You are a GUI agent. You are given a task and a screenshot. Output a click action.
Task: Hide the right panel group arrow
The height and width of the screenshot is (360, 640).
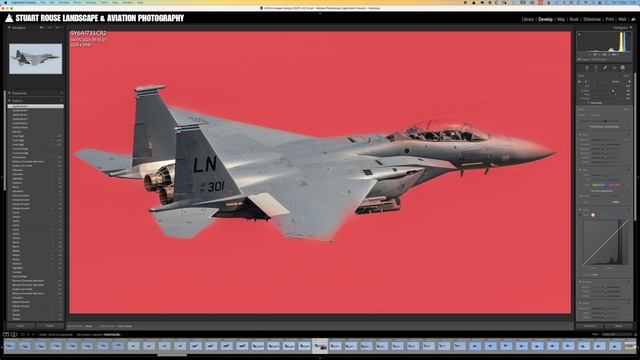coord(638,178)
